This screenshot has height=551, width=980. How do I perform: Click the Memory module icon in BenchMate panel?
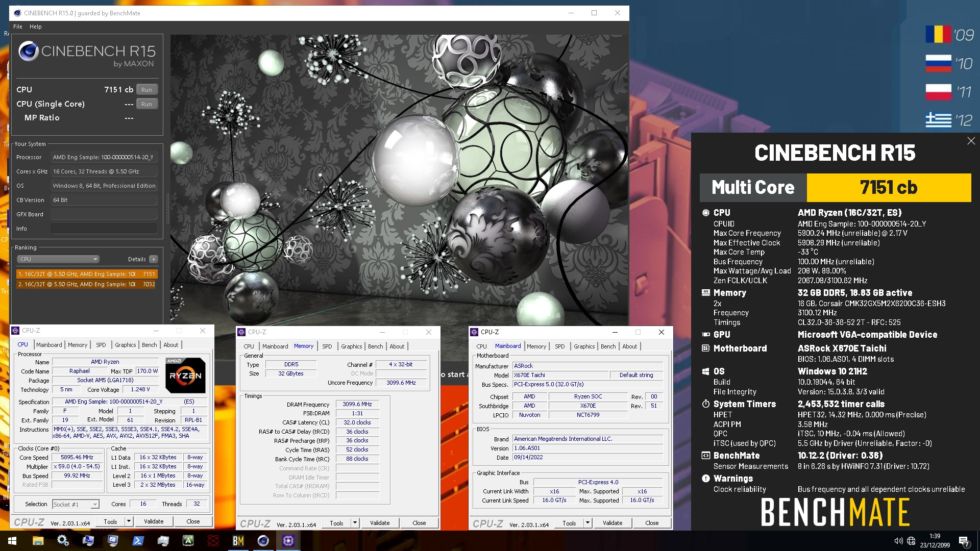[x=705, y=293]
